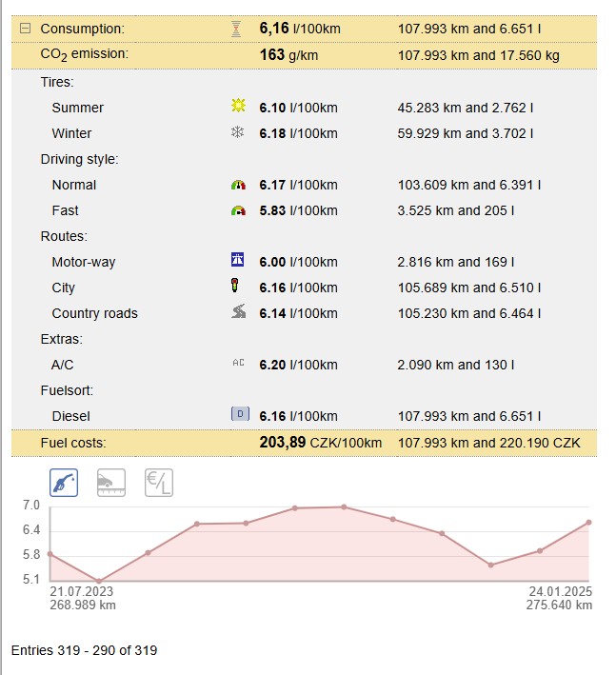
Task: Click the City traffic light icon
Action: pyautogui.click(x=237, y=287)
